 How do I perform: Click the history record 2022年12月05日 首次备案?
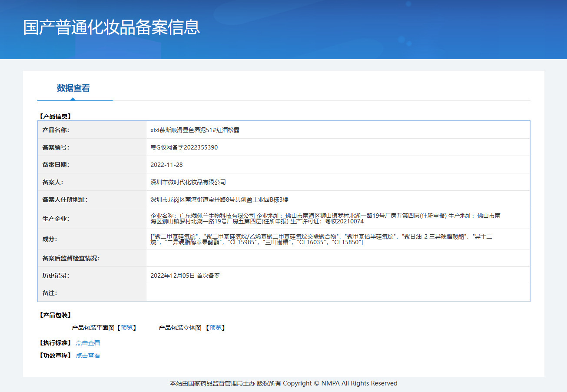(185, 276)
